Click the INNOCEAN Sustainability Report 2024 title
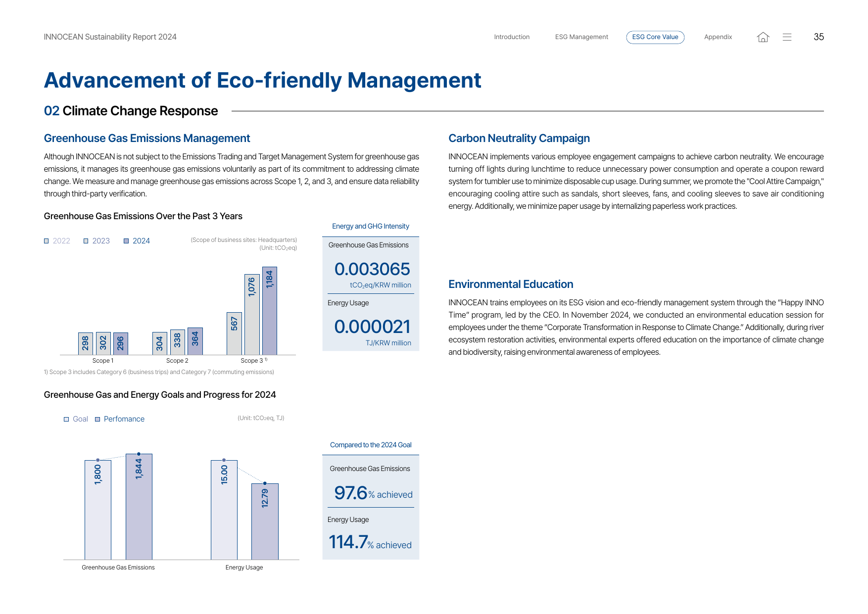 110,37
